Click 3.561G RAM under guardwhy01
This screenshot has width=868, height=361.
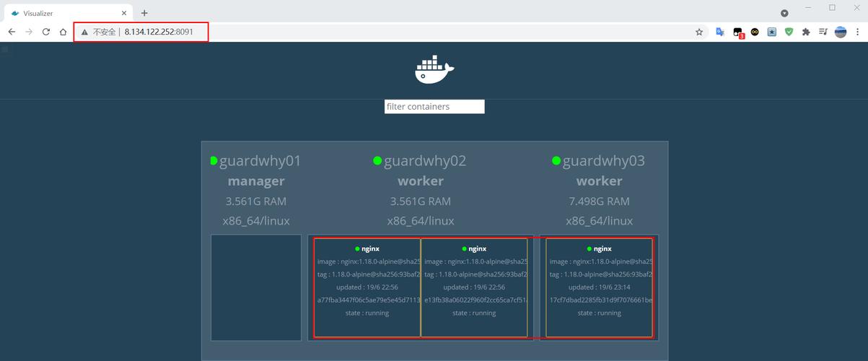click(256, 201)
